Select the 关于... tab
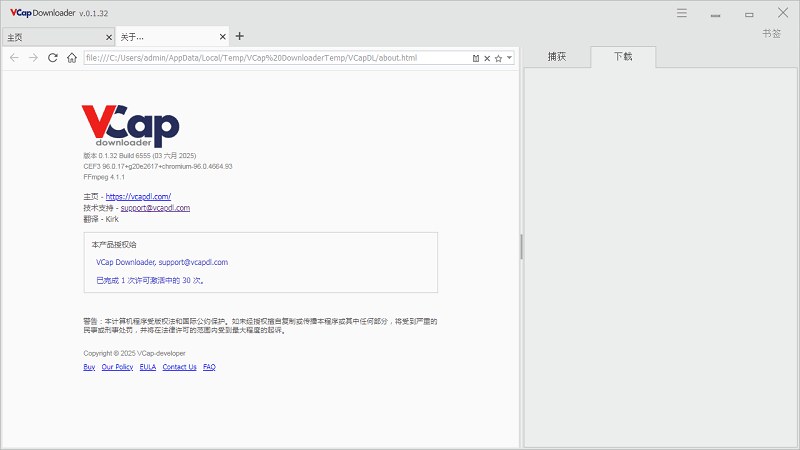Viewport: 800px width, 450px height. click(132, 37)
